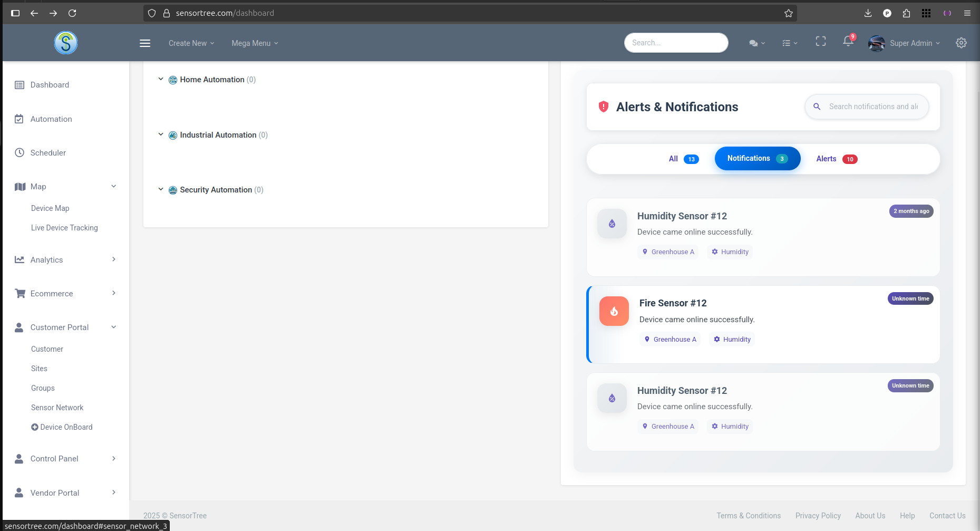The height and width of the screenshot is (531, 980).
Task: Open the task list icon in the header
Action: 787,43
